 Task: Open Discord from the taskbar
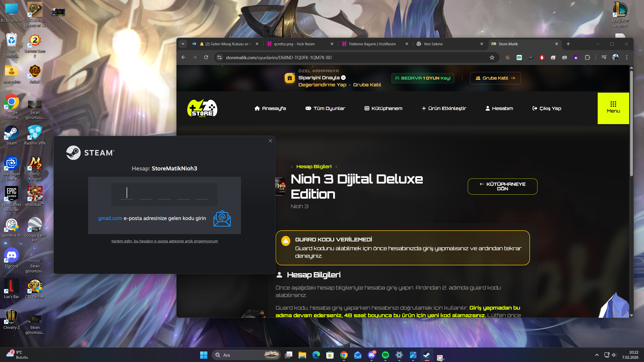pos(372,355)
